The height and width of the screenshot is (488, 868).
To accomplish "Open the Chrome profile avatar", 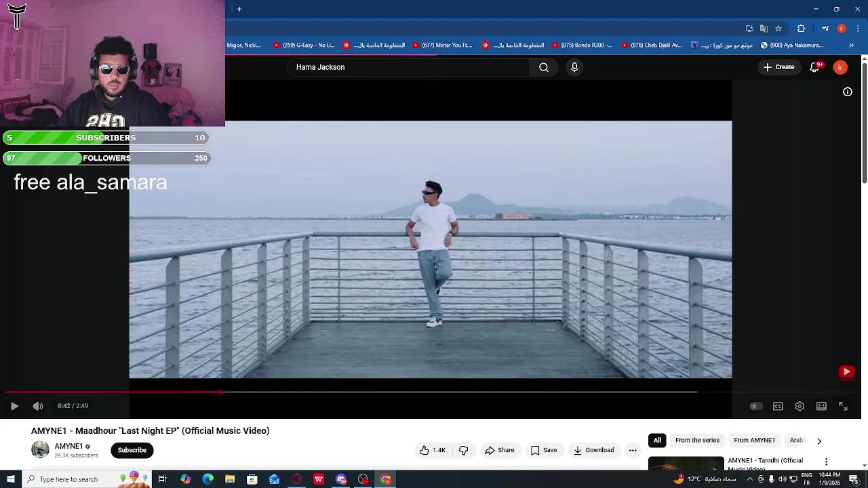I will click(x=842, y=28).
